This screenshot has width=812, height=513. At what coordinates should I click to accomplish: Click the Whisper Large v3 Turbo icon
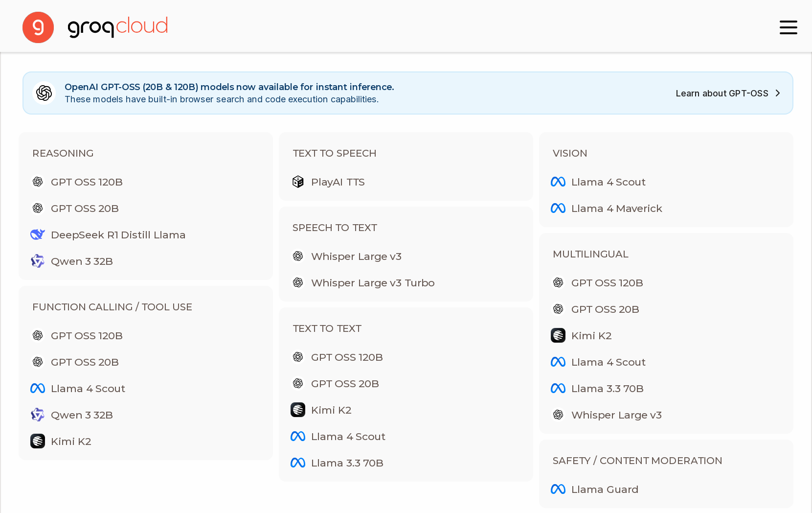[x=298, y=283]
